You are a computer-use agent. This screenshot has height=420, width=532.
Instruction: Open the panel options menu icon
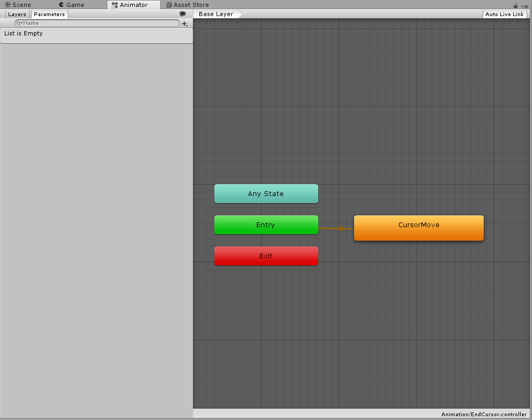click(524, 6)
